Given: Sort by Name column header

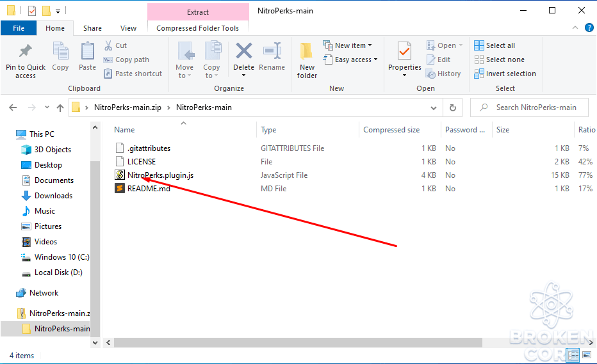Looking at the screenshot, I should pos(124,130).
